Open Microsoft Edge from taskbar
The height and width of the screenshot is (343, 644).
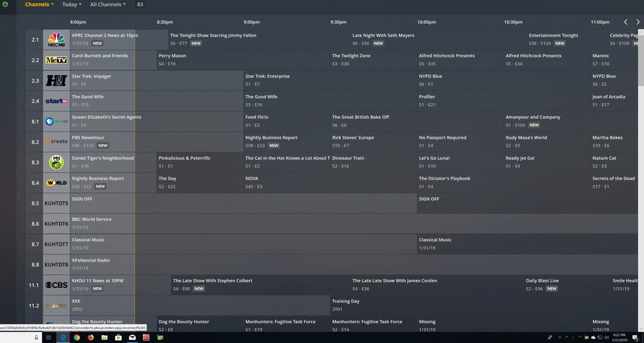coord(63,338)
